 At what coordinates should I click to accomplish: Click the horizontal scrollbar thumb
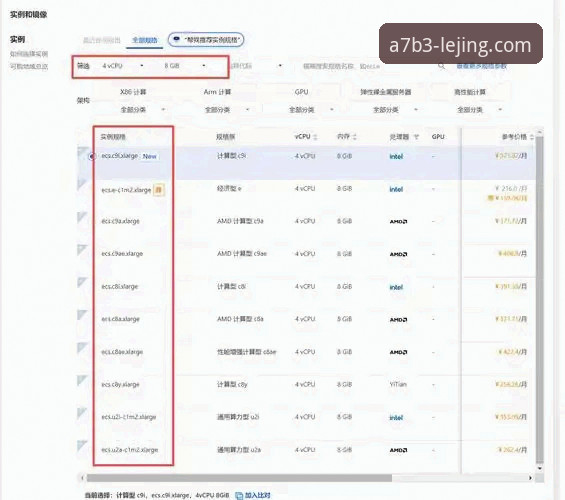coord(239,478)
